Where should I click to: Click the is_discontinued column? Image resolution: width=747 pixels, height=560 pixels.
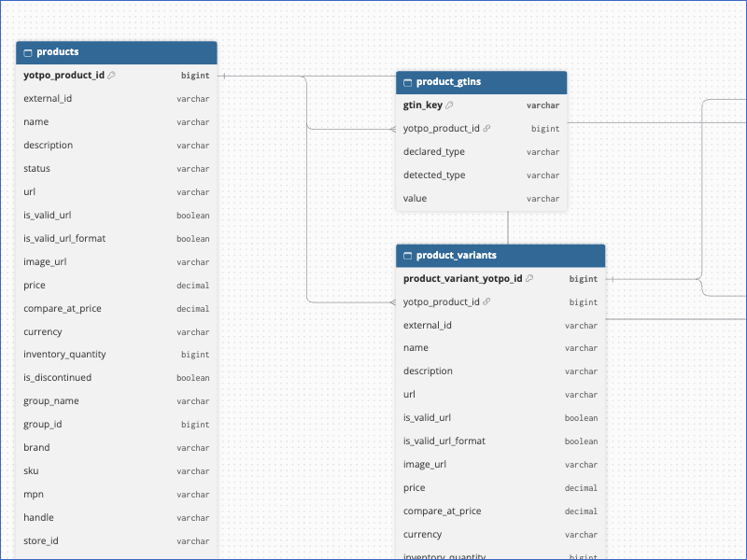coord(117,378)
